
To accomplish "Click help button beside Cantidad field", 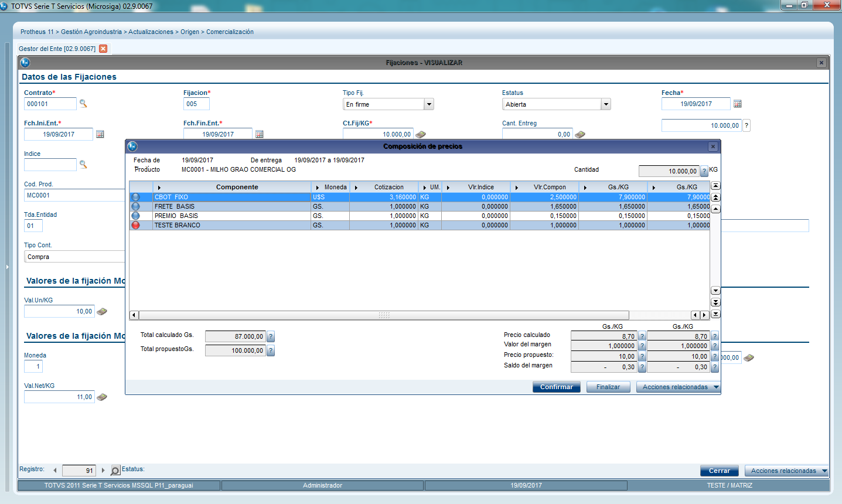I will [x=704, y=171].
